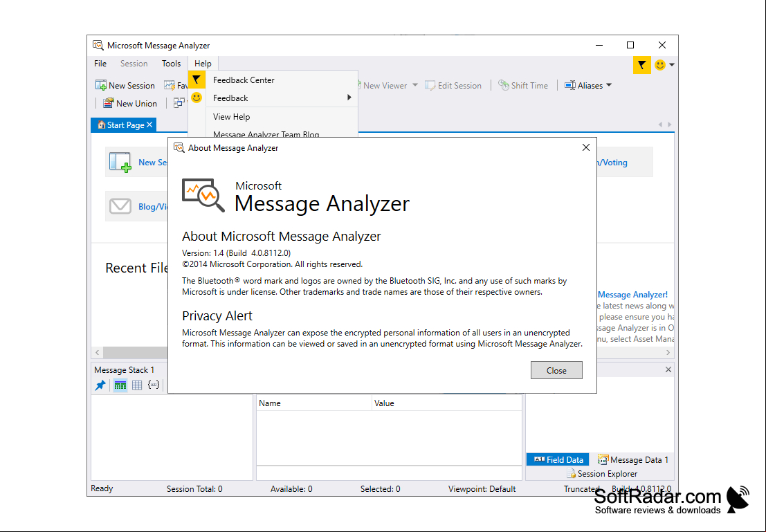
Task: Click the Message Analyzer icon in the title bar
Action: (x=98, y=46)
